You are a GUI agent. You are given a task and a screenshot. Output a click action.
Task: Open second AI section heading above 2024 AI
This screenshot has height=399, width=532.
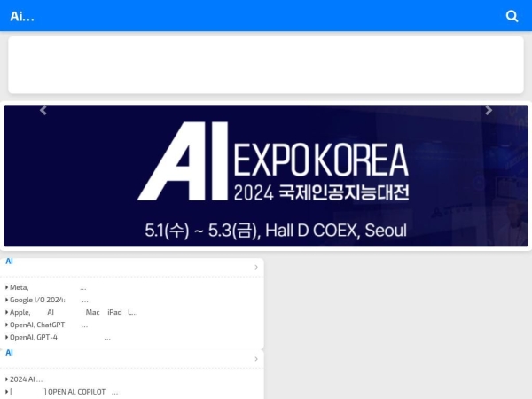pyautogui.click(x=9, y=353)
